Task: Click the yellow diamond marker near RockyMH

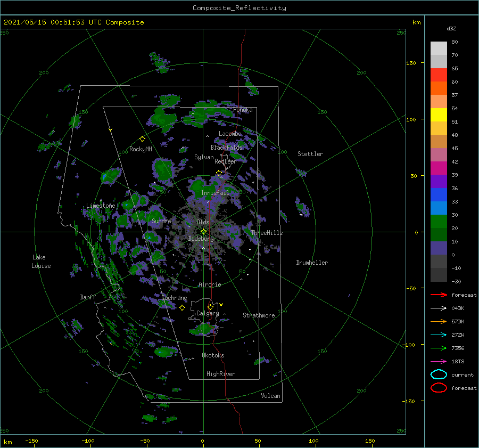Action: tap(142, 139)
